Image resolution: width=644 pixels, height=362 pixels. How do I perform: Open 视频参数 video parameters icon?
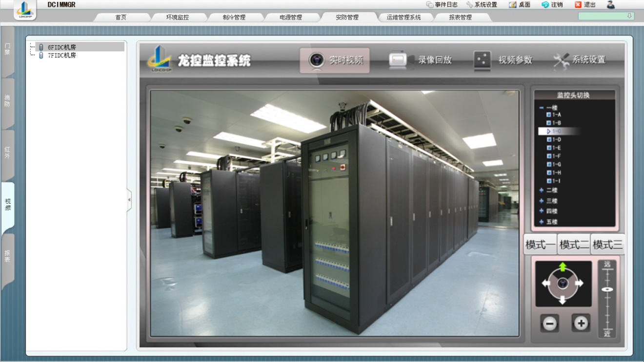[482, 60]
